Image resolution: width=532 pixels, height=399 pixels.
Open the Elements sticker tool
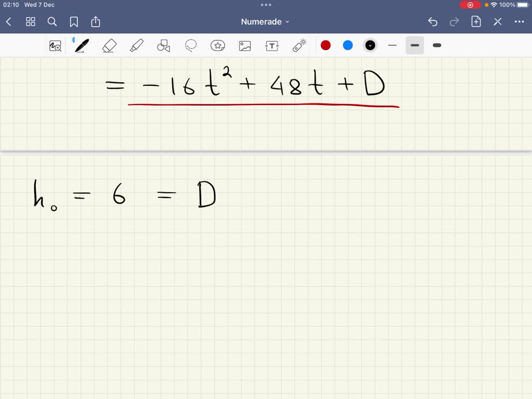pos(218,46)
